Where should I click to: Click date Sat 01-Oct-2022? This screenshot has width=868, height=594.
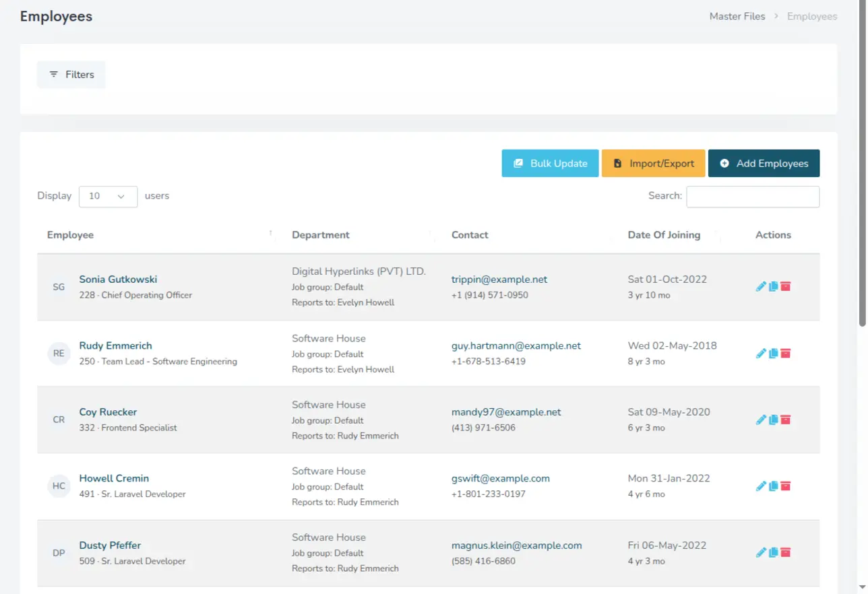(667, 279)
